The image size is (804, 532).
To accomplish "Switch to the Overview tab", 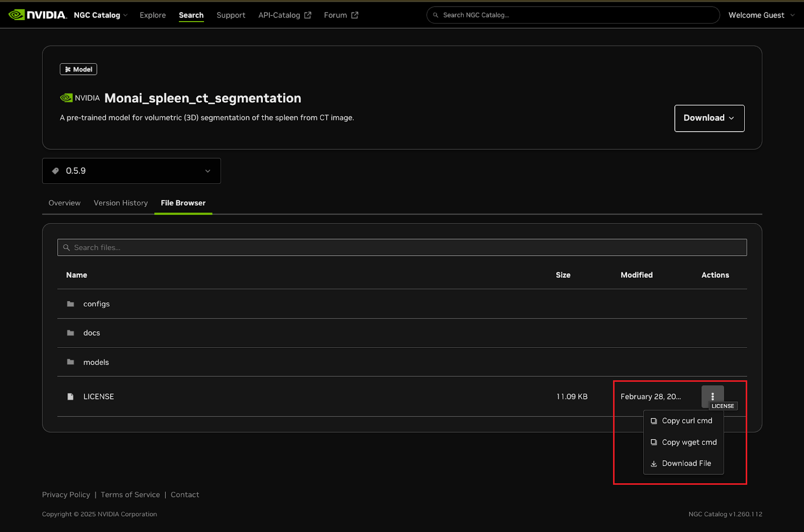I will (x=64, y=203).
